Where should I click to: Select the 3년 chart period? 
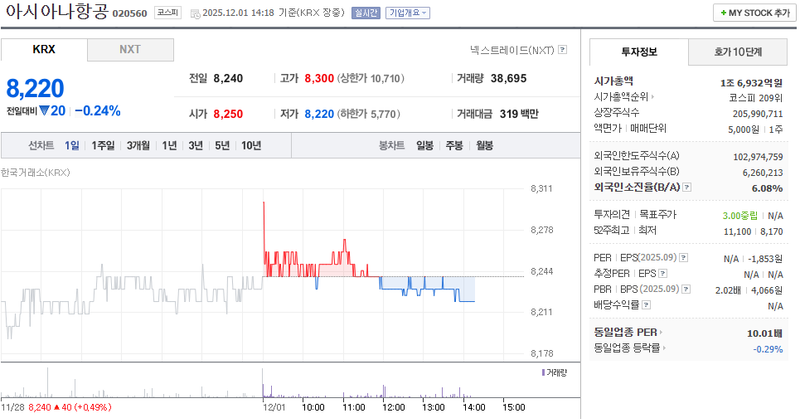point(196,145)
